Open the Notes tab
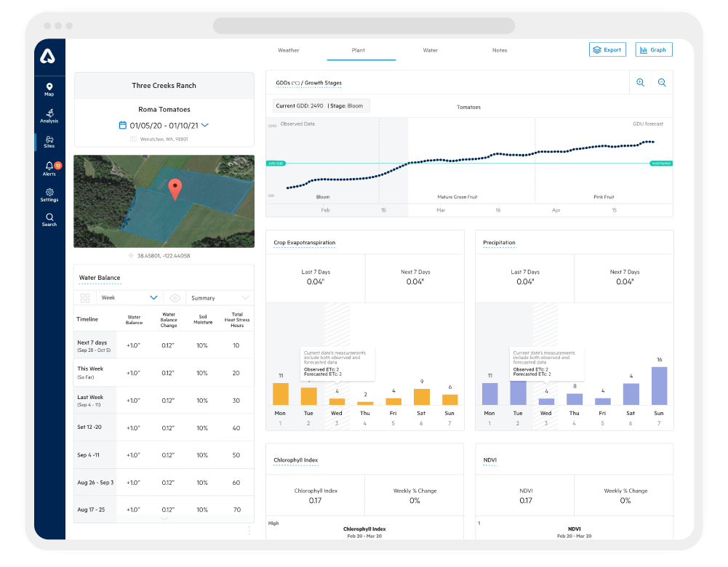 coord(500,50)
